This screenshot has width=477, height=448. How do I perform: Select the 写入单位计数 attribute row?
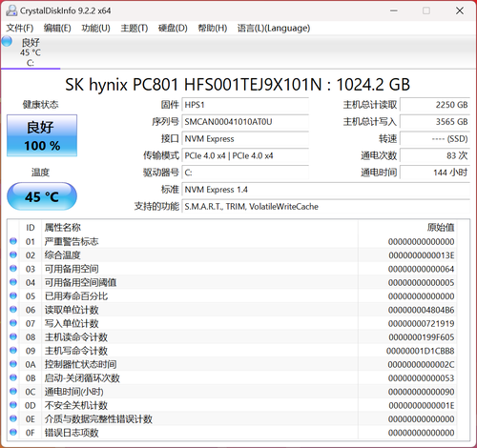pyautogui.click(x=232, y=323)
